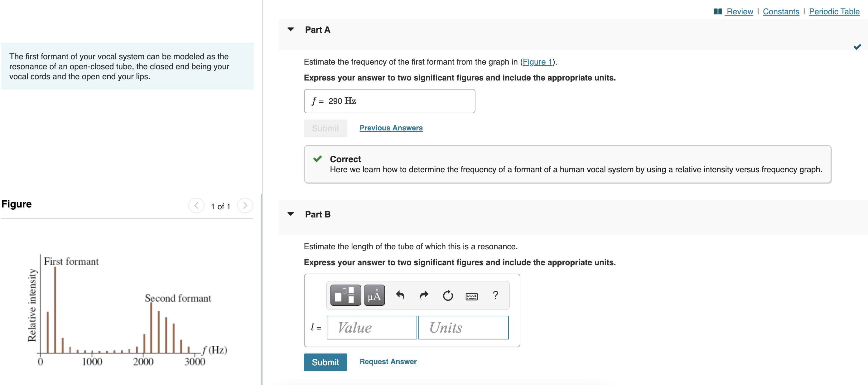868x385 pixels.
Task: Click the keyboard icon in answer toolbar
Action: point(472,295)
